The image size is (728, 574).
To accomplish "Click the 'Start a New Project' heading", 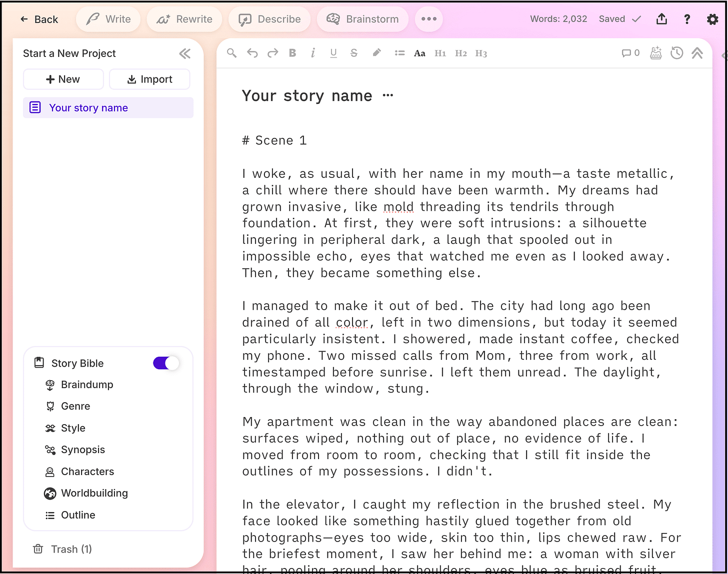I will tap(69, 53).
